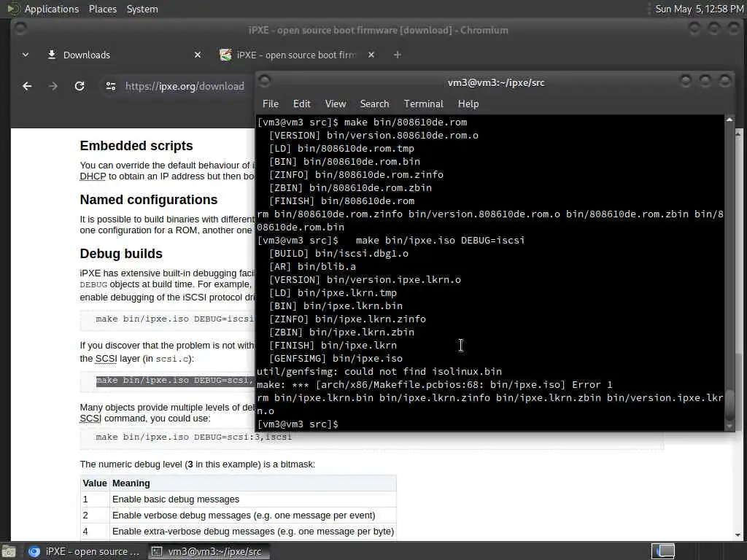Click the table cell 'Enable extra-verbose debug messages'
The image size is (747, 560).
click(x=253, y=532)
